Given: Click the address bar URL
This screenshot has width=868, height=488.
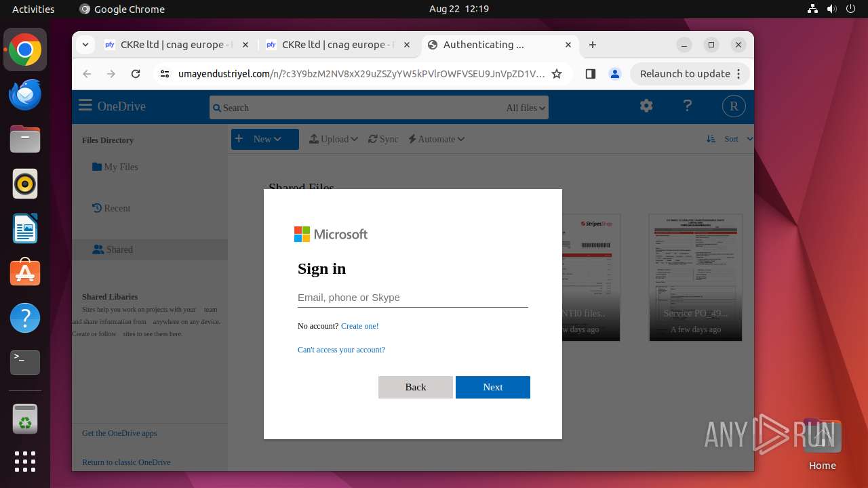Looking at the screenshot, I should (x=361, y=74).
